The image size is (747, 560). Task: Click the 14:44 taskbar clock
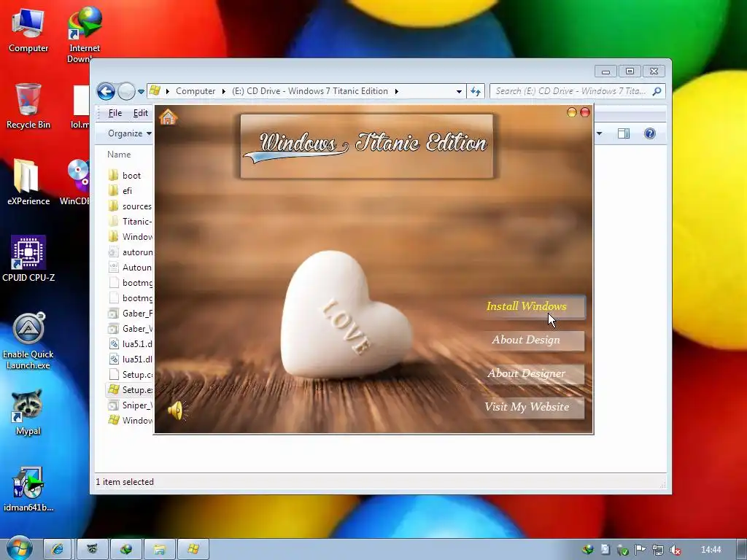click(x=711, y=550)
